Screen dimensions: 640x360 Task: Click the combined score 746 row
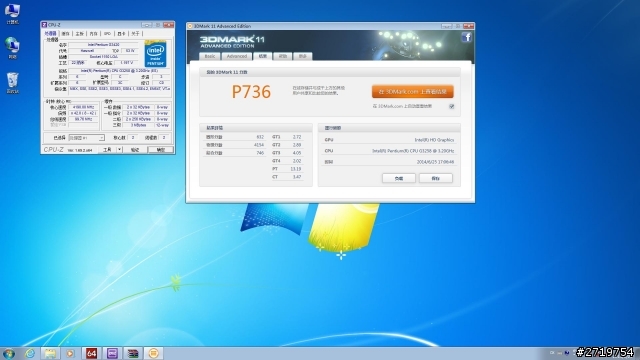click(235, 153)
